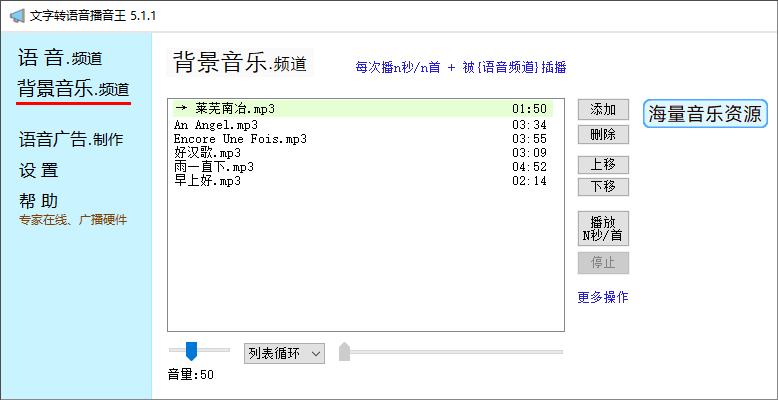Click 上移 to move track up
Viewport: 778px width, 400px height.
[603, 165]
